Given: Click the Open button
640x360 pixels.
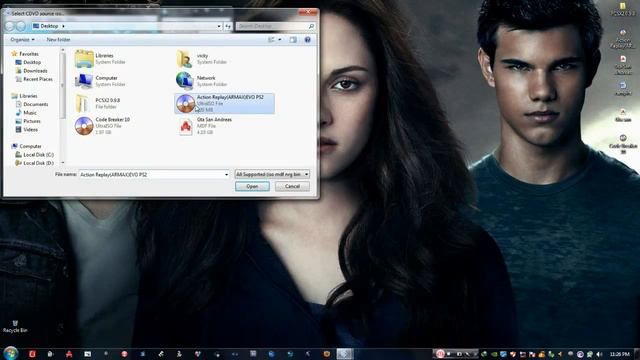Looking at the screenshot, I should click(x=252, y=186).
